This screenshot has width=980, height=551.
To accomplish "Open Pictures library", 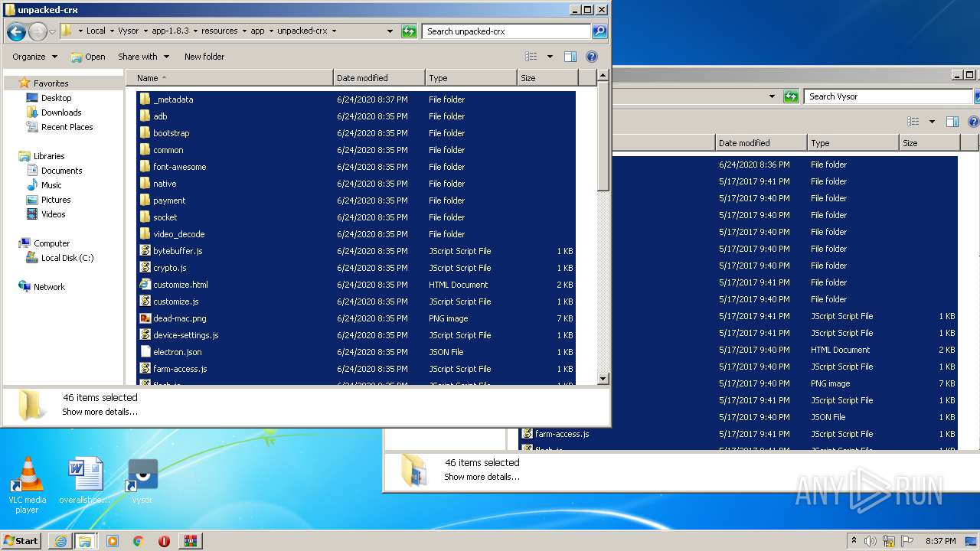I will point(56,200).
